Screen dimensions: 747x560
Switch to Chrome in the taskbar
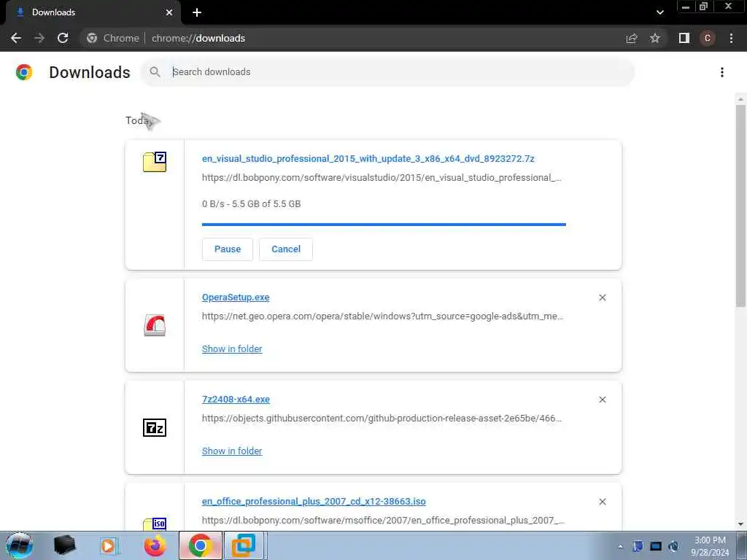pyautogui.click(x=200, y=545)
